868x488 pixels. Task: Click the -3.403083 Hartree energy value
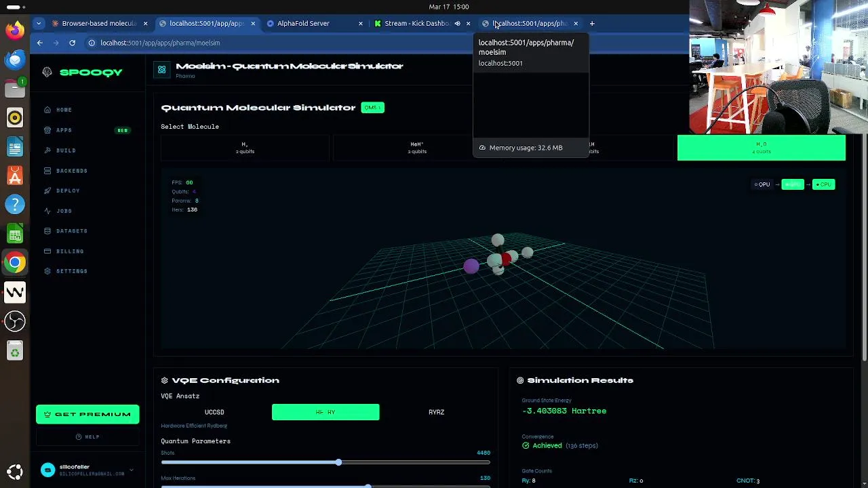click(564, 411)
